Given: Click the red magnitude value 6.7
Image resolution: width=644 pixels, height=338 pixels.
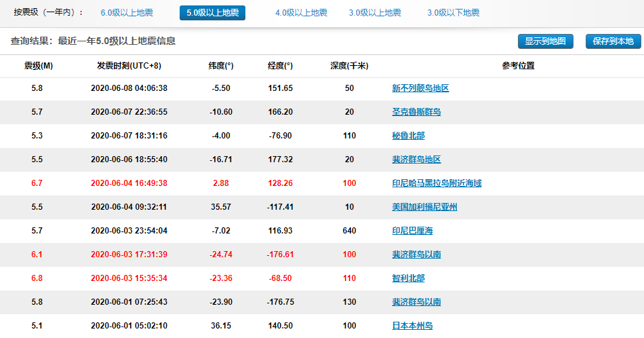Looking at the screenshot, I should (x=37, y=183).
